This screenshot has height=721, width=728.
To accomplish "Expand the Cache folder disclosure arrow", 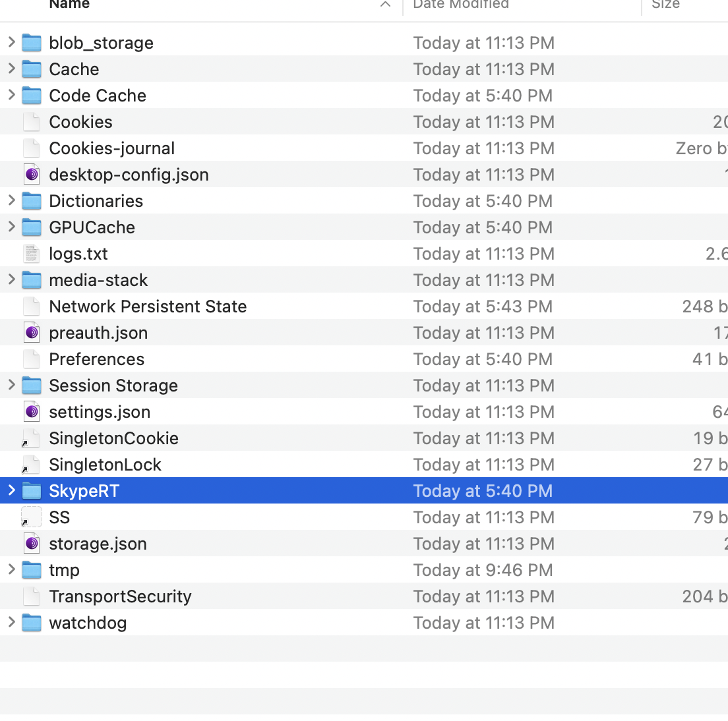I will point(12,69).
